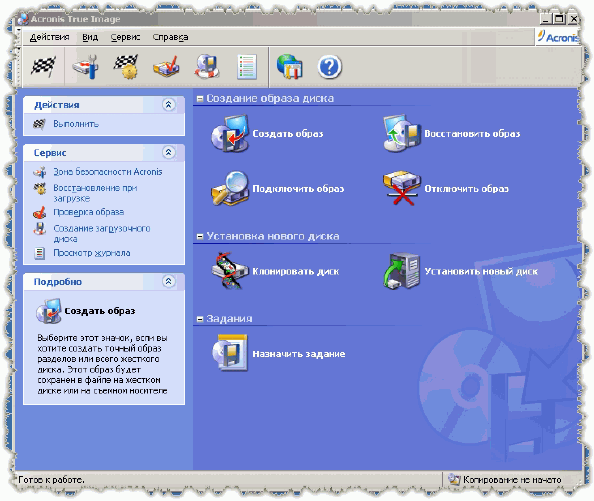Collapse the Подробно sidebar panel
Image resolution: width=594 pixels, height=501 pixels.
(169, 281)
